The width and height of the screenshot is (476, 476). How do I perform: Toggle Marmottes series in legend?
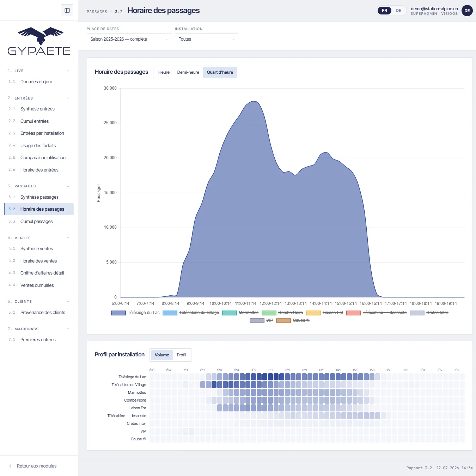pyautogui.click(x=240, y=313)
